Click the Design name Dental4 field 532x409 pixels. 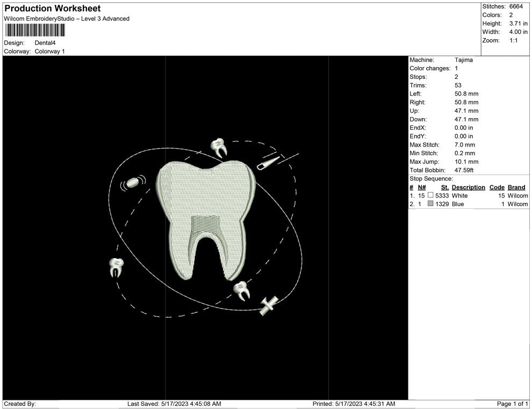click(x=46, y=43)
